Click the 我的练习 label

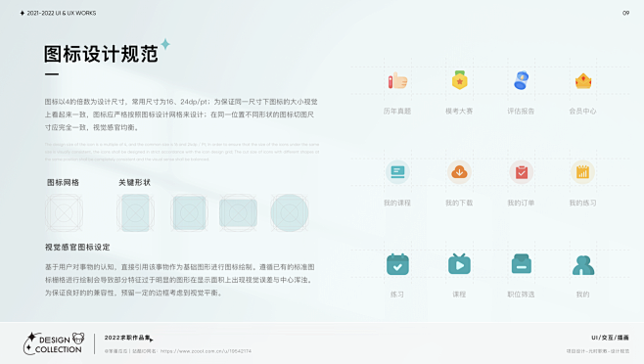[x=582, y=203]
